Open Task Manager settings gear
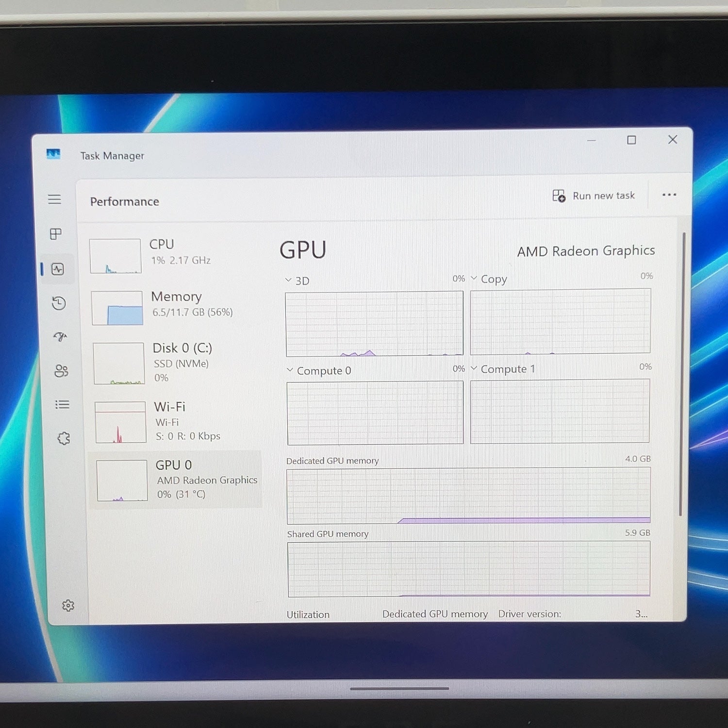The image size is (728, 728). pos(68,605)
